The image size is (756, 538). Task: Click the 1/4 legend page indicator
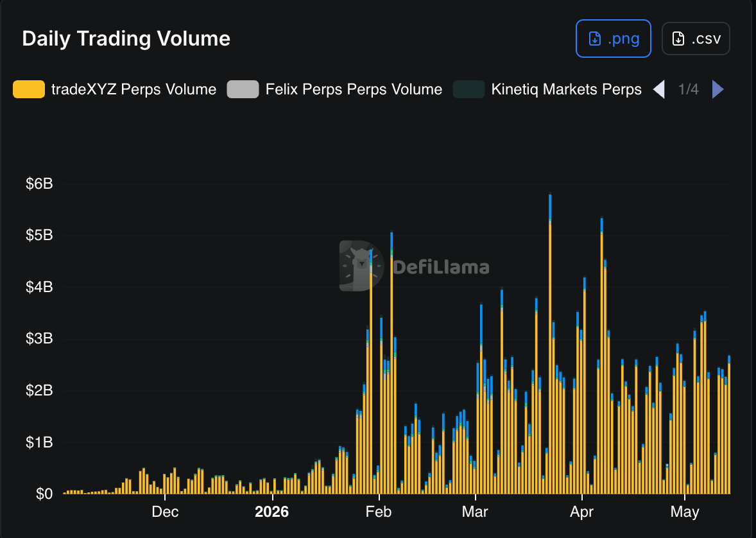click(688, 89)
